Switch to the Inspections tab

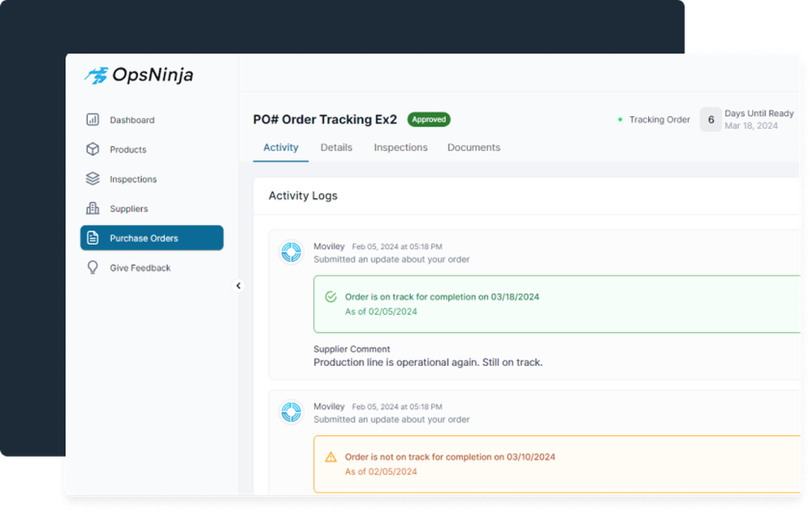point(401,148)
